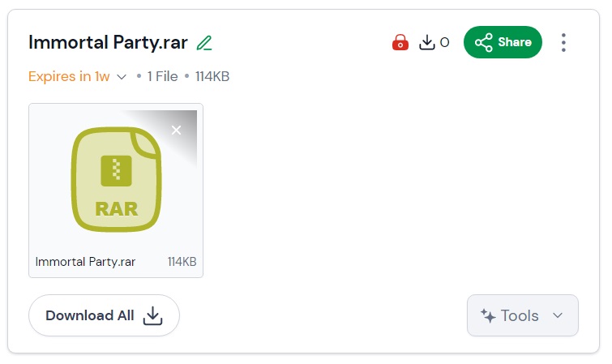Click the 114KB size in file card

(182, 261)
